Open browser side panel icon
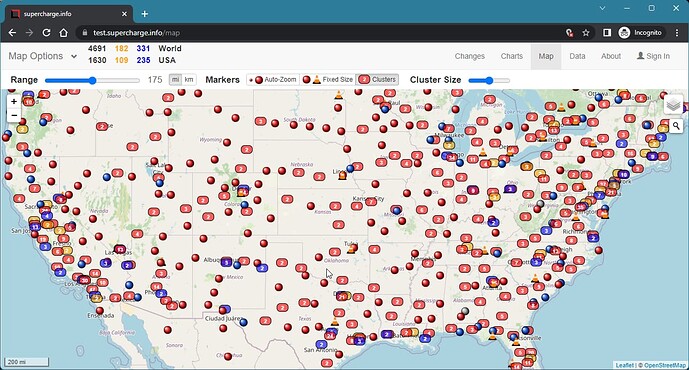This screenshot has height=370, width=689. click(x=607, y=33)
